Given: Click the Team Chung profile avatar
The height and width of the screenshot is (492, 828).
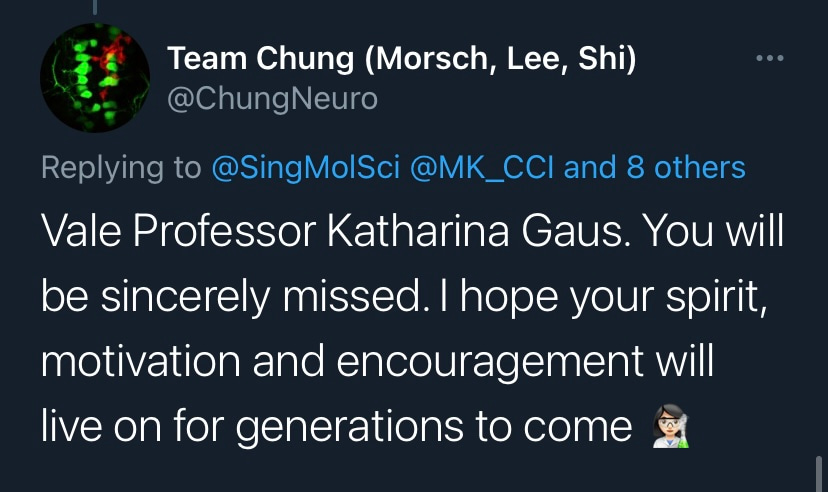Looking at the screenshot, I should 95,79.
